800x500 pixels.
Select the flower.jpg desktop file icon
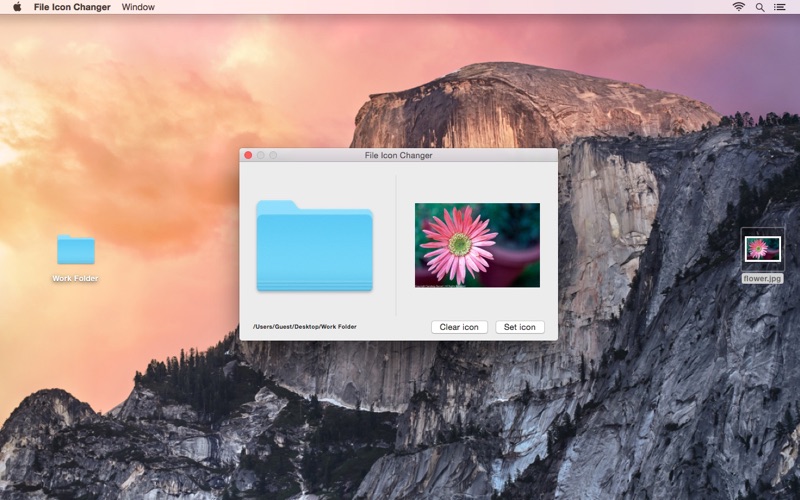point(762,249)
